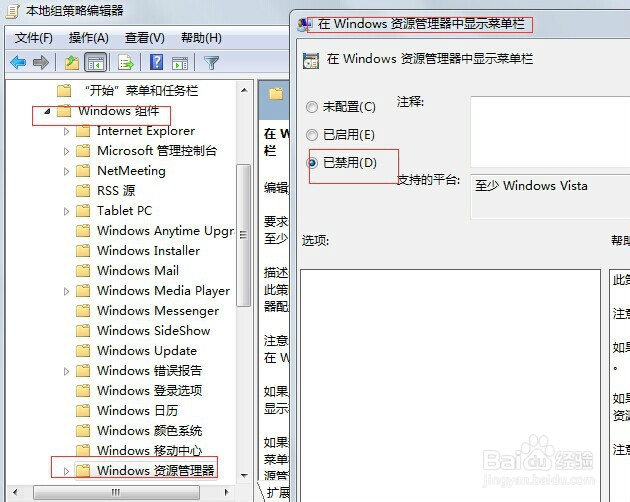Expand the Windows Media Player node
The height and width of the screenshot is (502, 630).
click(66, 291)
